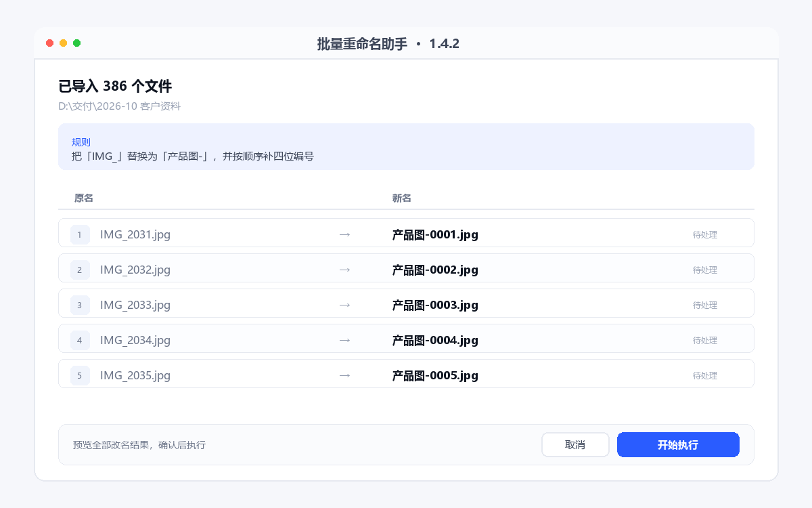
Task: Click new name 产品图-0005.jpg
Action: tap(435, 376)
